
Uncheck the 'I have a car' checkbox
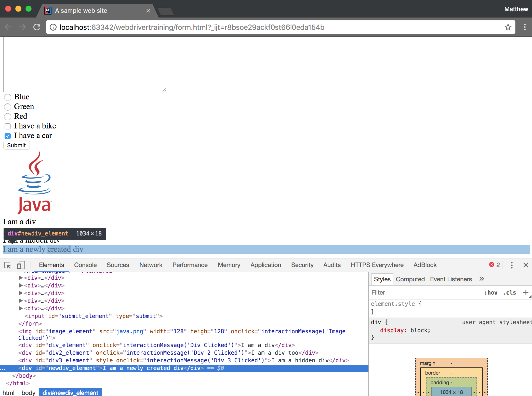point(8,136)
